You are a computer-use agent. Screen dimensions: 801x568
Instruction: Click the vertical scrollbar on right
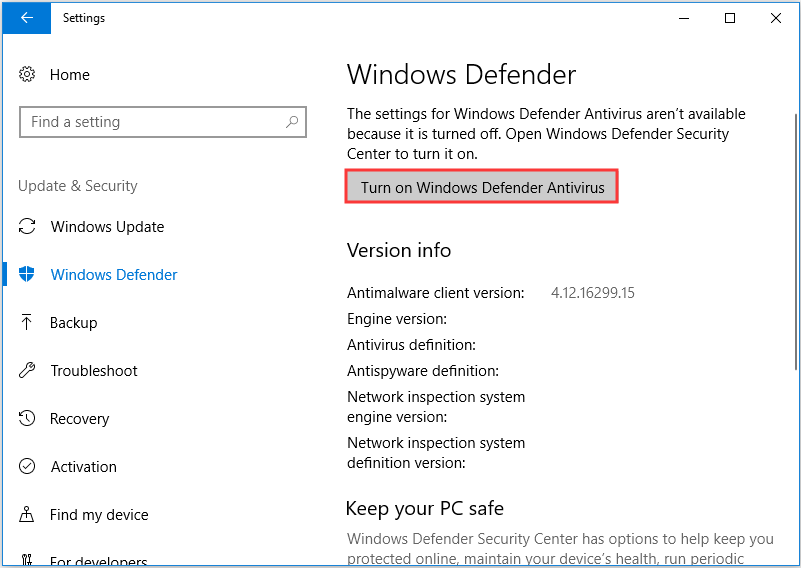(796, 241)
